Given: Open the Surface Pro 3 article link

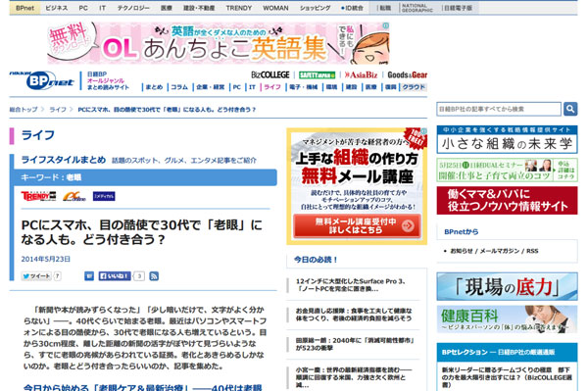Looking at the screenshot, I should (351, 285).
